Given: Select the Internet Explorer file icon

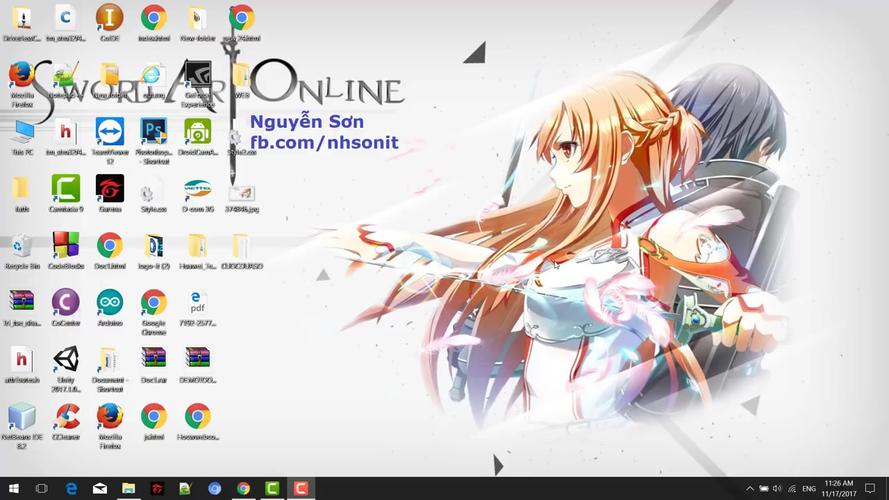Looking at the screenshot, I should tap(151, 75).
